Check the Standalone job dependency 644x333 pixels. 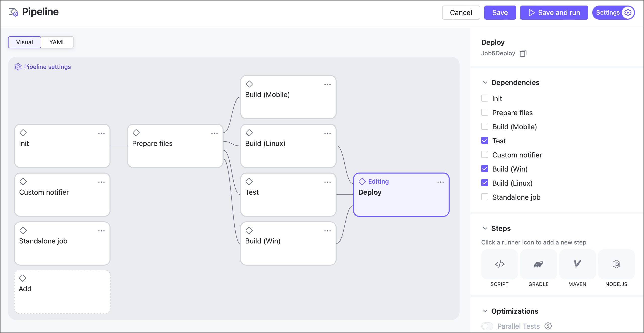pos(485,197)
